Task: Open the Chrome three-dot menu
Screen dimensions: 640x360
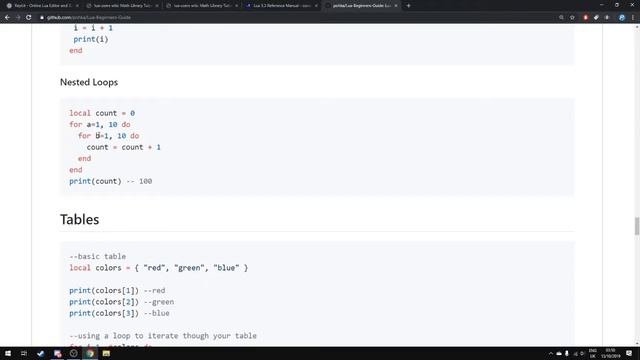Action: pyautogui.click(x=633, y=18)
